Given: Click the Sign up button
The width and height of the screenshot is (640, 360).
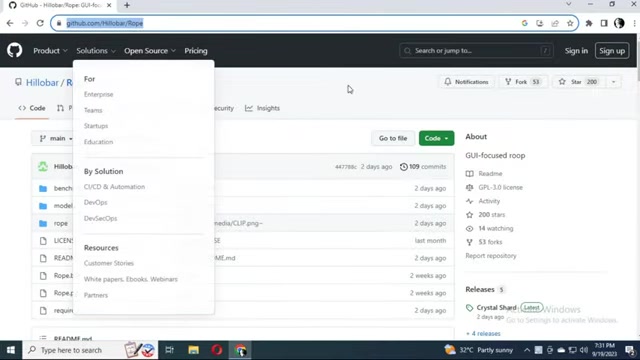Looking at the screenshot, I should click(612, 51).
